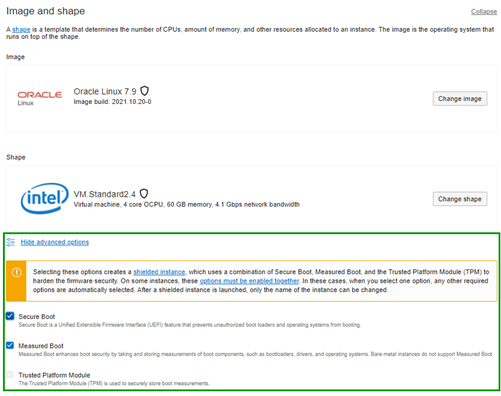Click the advanced options sliders icon
This screenshot has width=501, height=396.
tap(11, 242)
